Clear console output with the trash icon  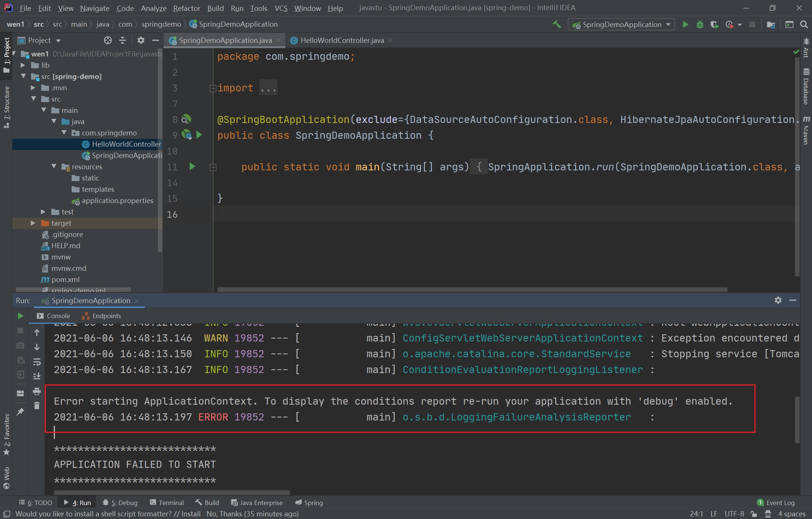click(37, 406)
